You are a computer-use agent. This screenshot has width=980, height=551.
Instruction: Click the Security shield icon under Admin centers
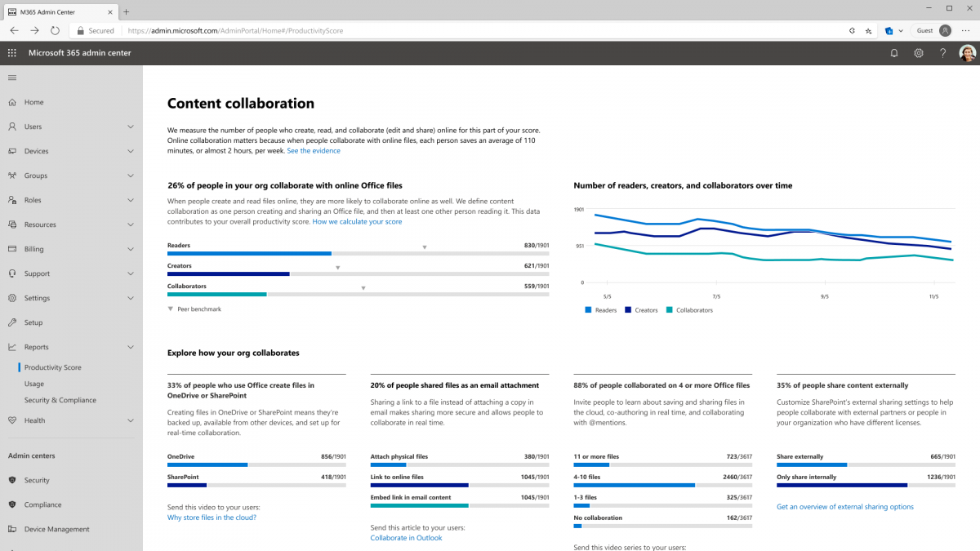coord(11,480)
